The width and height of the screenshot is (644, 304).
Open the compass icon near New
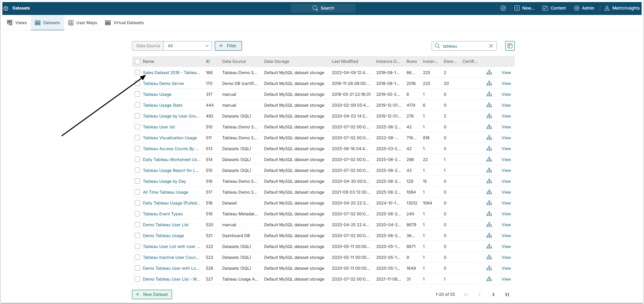pos(503,8)
